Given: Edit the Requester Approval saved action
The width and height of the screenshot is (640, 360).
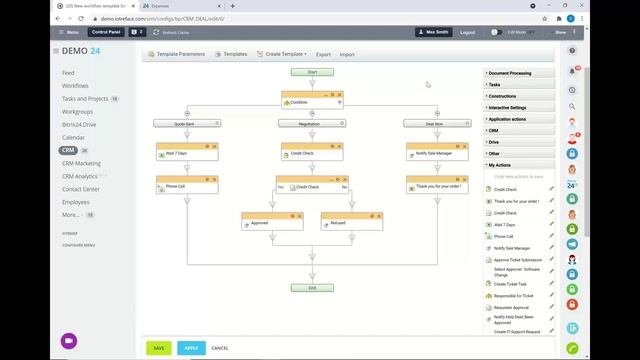Looking at the screenshot, I should (551, 307).
